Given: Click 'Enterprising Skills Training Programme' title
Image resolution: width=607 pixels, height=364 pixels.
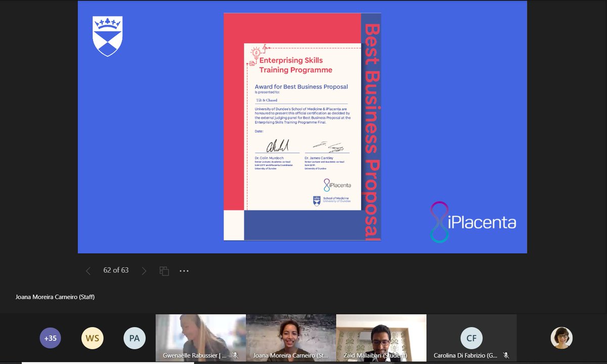Looking at the screenshot, I should [x=296, y=65].
